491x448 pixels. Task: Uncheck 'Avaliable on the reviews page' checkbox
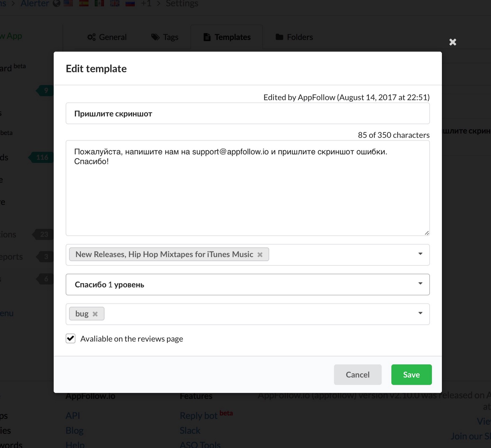click(x=71, y=338)
